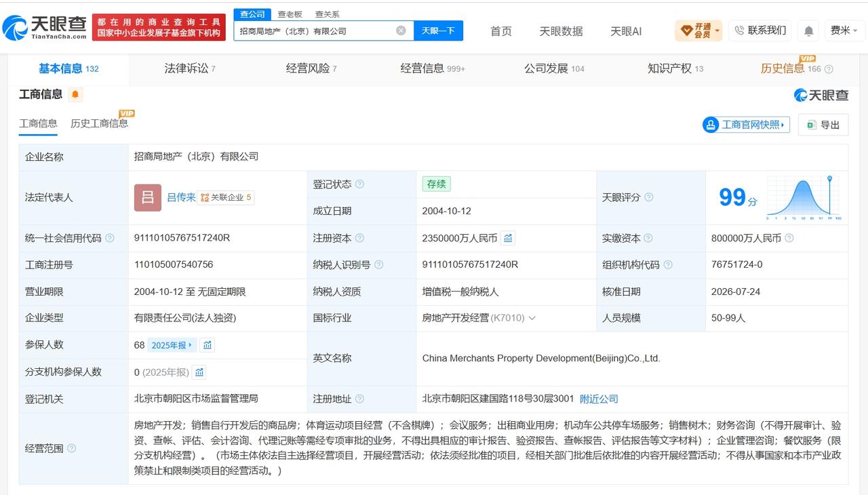
Task: Click the help icon beside 纳税人识别号
Action: pos(378,264)
